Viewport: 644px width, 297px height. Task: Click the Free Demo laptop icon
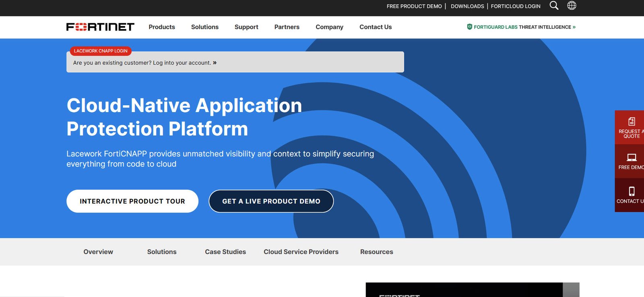tap(632, 158)
